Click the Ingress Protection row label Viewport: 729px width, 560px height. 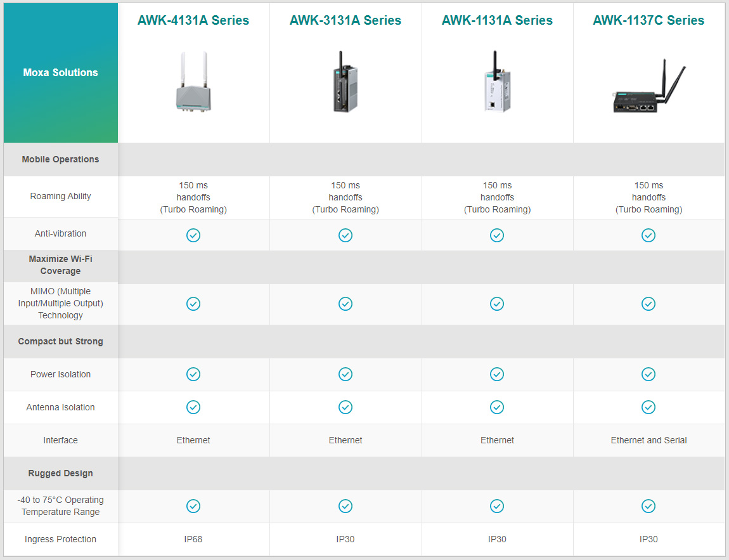(60, 539)
